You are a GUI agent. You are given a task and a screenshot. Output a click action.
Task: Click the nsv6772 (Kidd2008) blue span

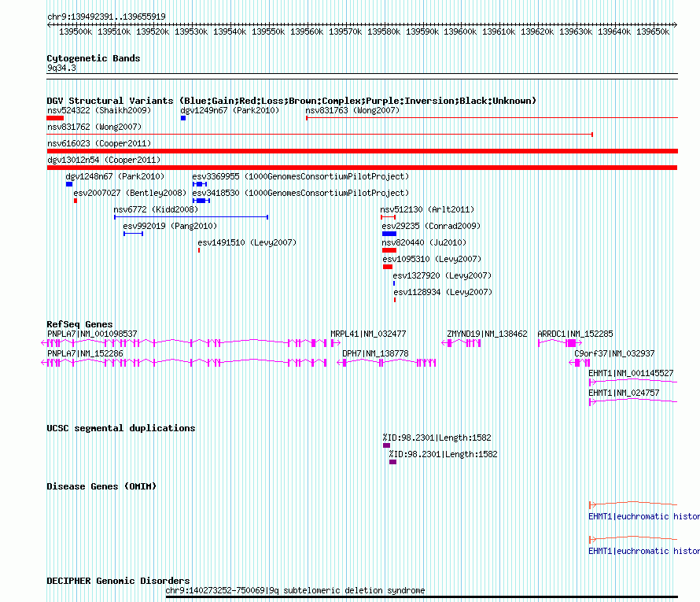(191, 217)
